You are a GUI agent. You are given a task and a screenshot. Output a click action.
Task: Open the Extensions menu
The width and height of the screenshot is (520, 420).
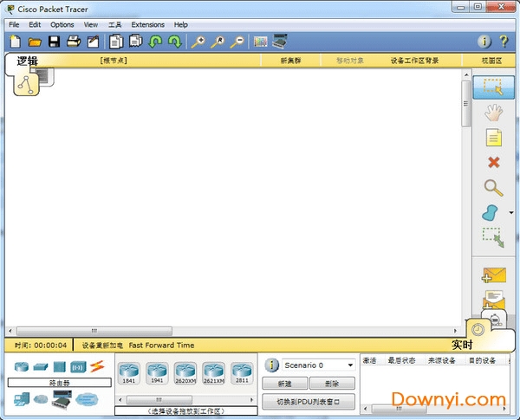[147, 25]
